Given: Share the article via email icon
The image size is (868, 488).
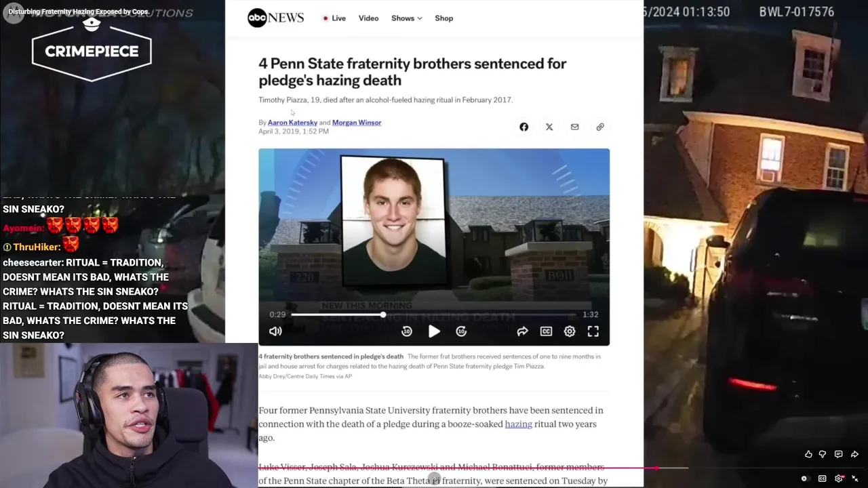Looking at the screenshot, I should [x=574, y=127].
